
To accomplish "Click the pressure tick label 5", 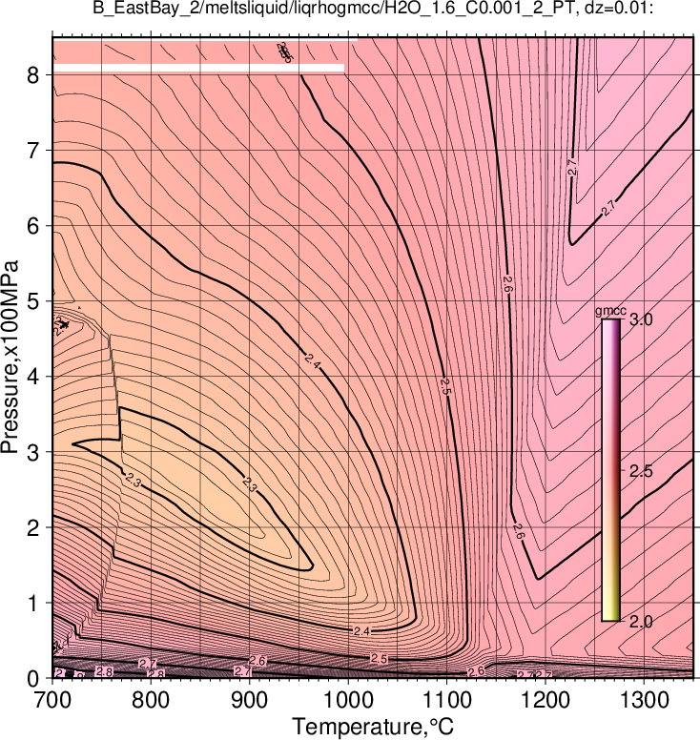I will [x=33, y=301].
